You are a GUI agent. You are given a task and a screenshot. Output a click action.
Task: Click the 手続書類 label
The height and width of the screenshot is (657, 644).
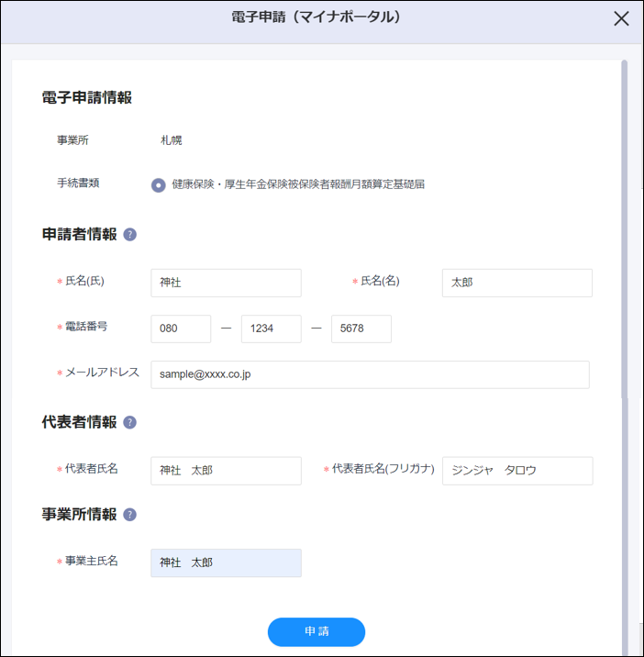point(78,184)
